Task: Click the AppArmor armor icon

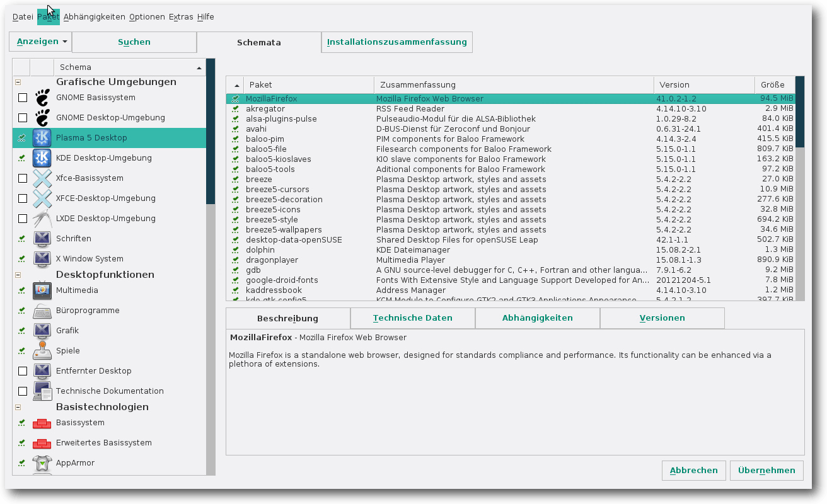Action: (42, 463)
